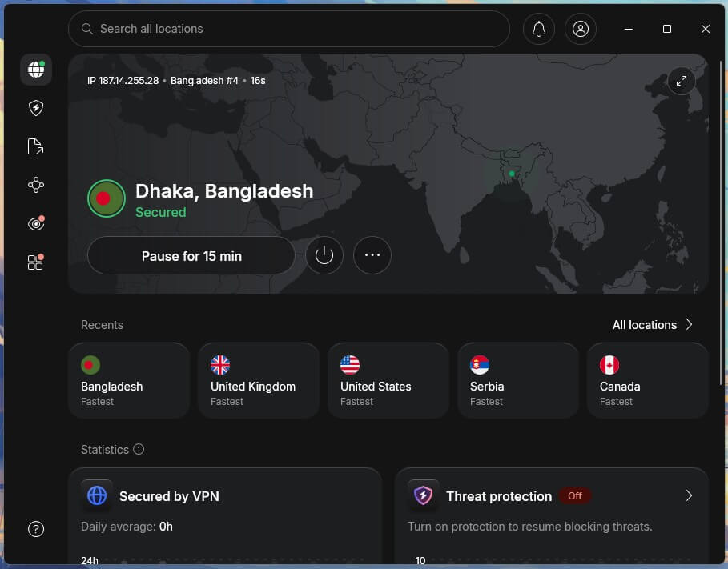
Task: Click the search magnifier icon
Action: coord(86,29)
